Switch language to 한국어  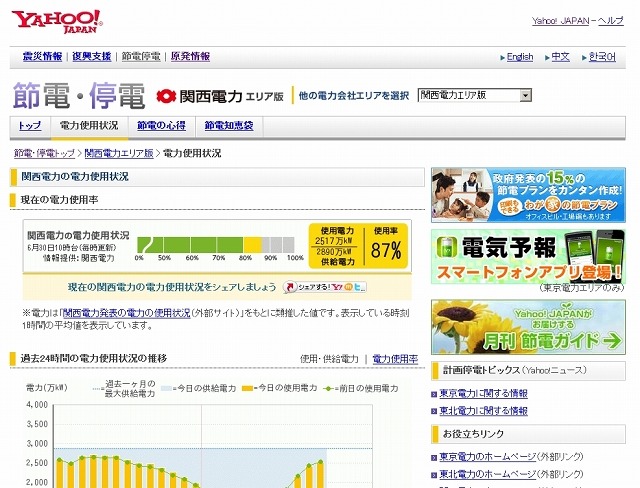(x=602, y=57)
